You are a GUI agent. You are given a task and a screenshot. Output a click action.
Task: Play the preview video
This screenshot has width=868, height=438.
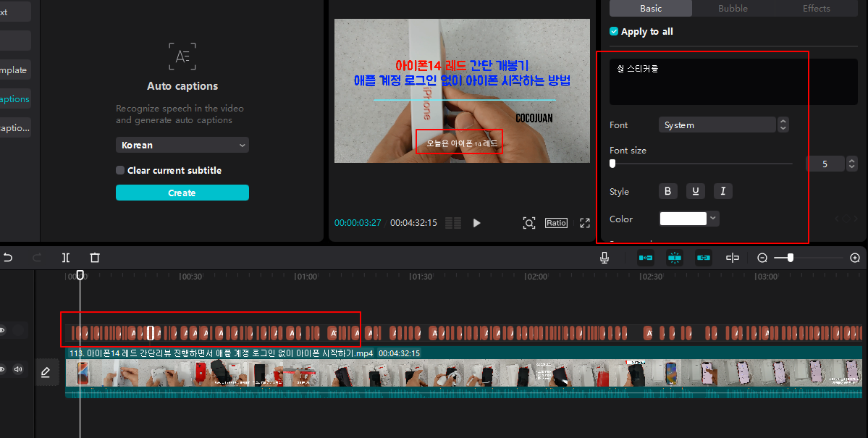[476, 222]
